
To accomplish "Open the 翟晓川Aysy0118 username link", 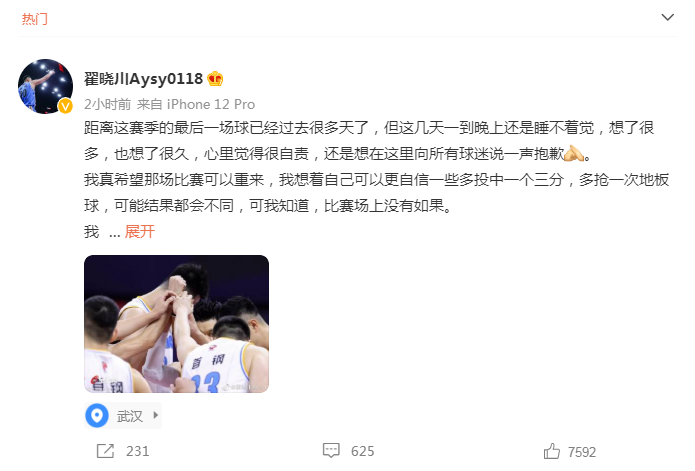I will [143, 79].
